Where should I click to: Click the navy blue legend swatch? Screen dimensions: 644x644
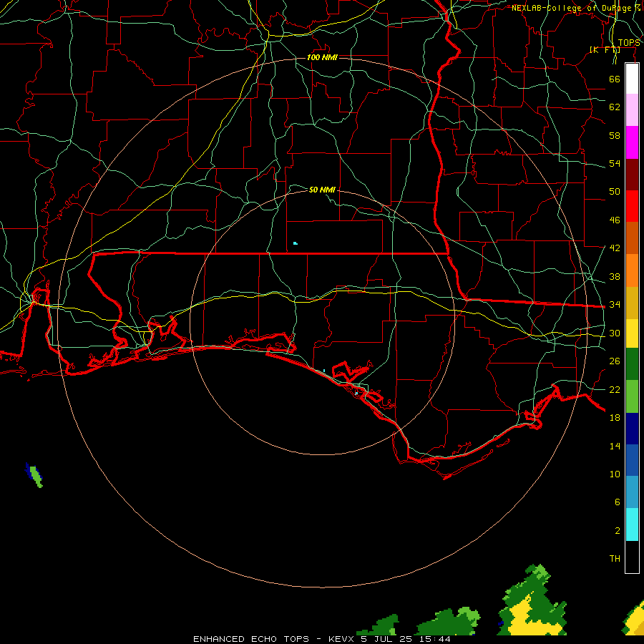632,428
